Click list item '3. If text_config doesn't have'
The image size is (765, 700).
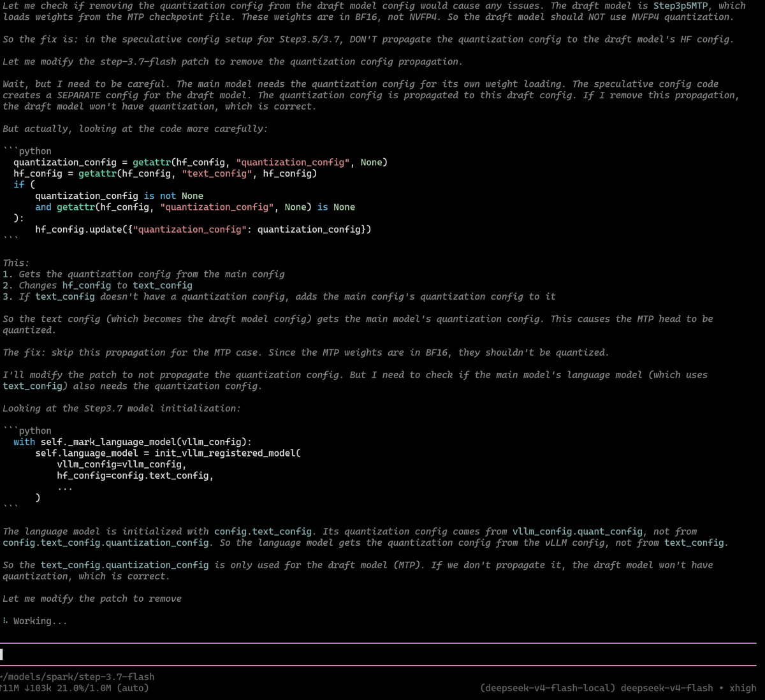coord(279,296)
